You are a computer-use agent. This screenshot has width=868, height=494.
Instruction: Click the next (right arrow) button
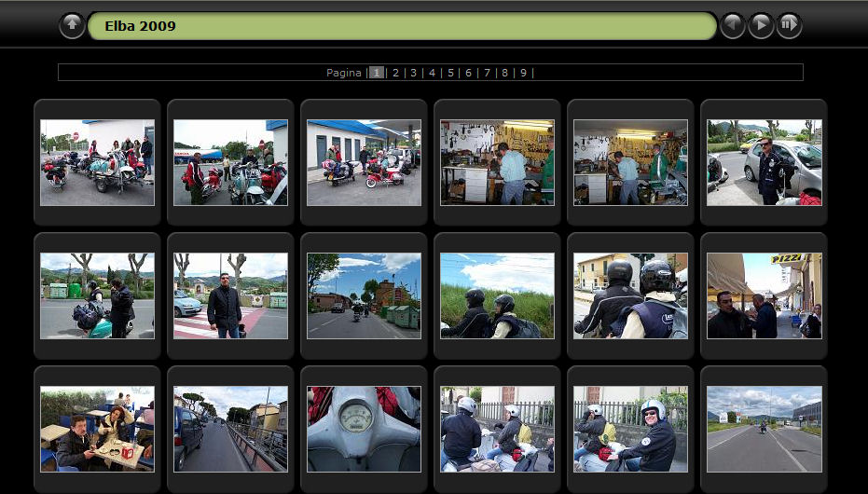[x=761, y=26]
